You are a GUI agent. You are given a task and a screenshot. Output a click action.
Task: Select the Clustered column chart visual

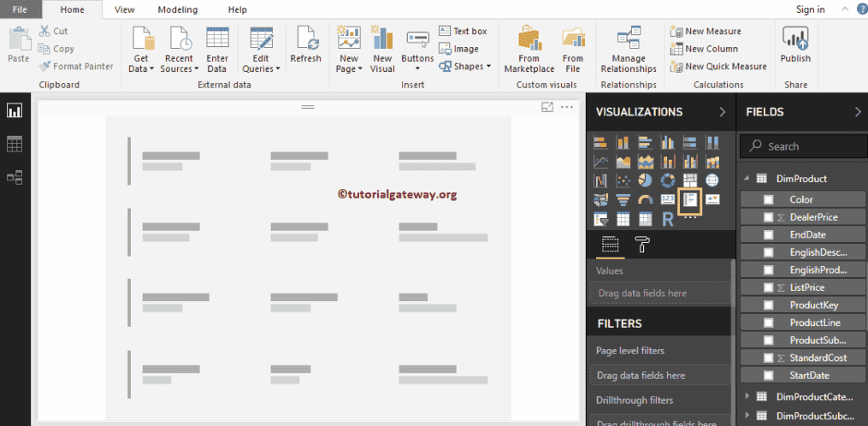pos(668,143)
